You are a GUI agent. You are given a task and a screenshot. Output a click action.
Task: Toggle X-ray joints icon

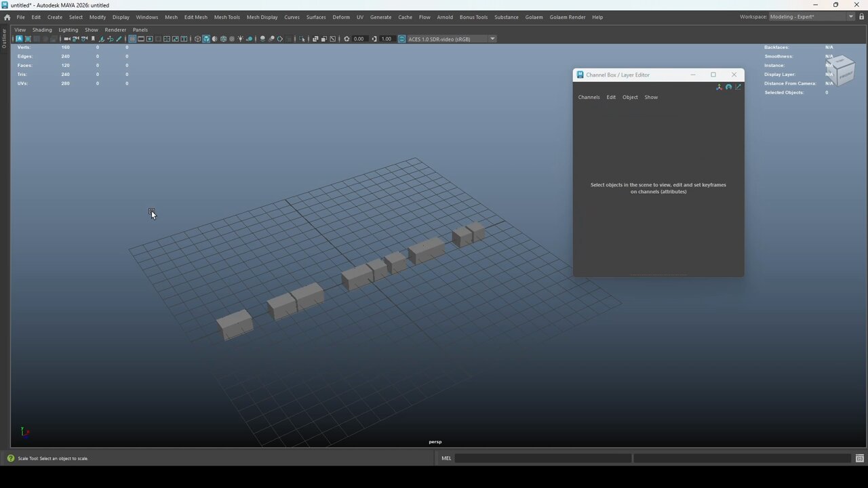332,39
